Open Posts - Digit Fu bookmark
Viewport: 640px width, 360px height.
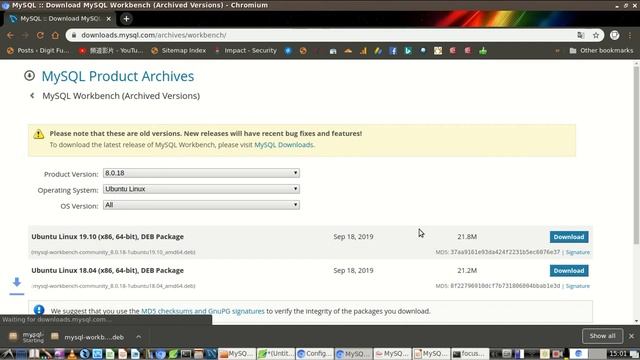coord(38,51)
